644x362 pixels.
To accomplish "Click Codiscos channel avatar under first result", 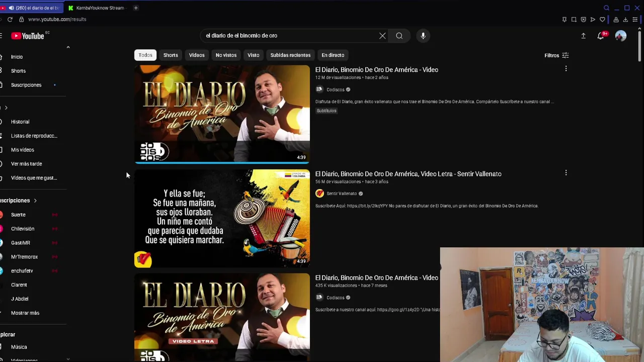I will pyautogui.click(x=319, y=89).
